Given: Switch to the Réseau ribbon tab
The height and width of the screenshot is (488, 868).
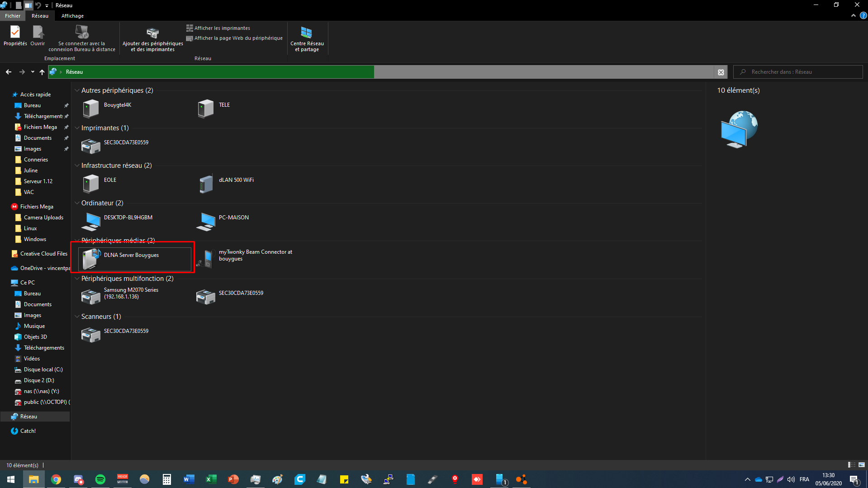Looking at the screenshot, I should [40, 16].
